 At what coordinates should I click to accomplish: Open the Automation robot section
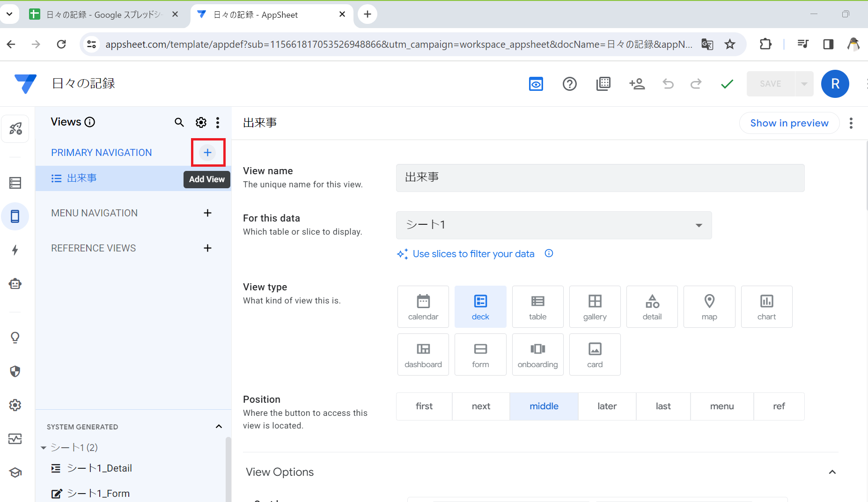point(15,284)
